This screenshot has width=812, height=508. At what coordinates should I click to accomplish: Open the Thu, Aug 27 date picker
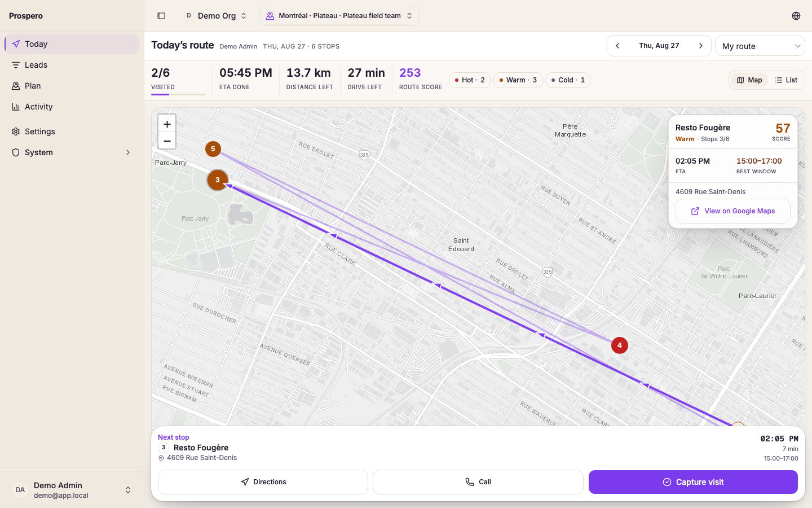(659, 46)
